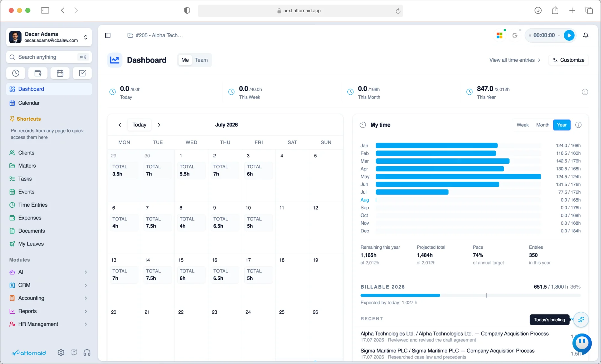Go to next month in calendar

point(159,125)
